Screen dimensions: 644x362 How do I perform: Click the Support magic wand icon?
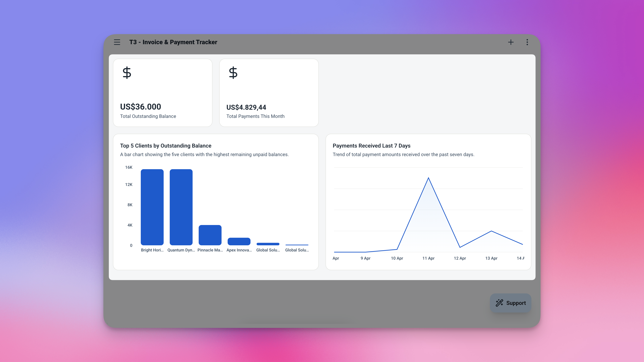[499, 303]
